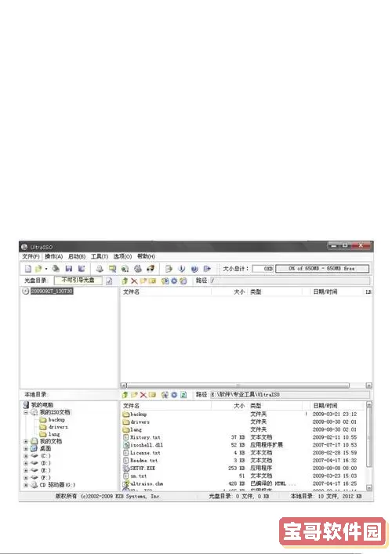Click the Up arrow in 光盘目录 toolbar
The height and width of the screenshot is (554, 392).
tap(125, 281)
